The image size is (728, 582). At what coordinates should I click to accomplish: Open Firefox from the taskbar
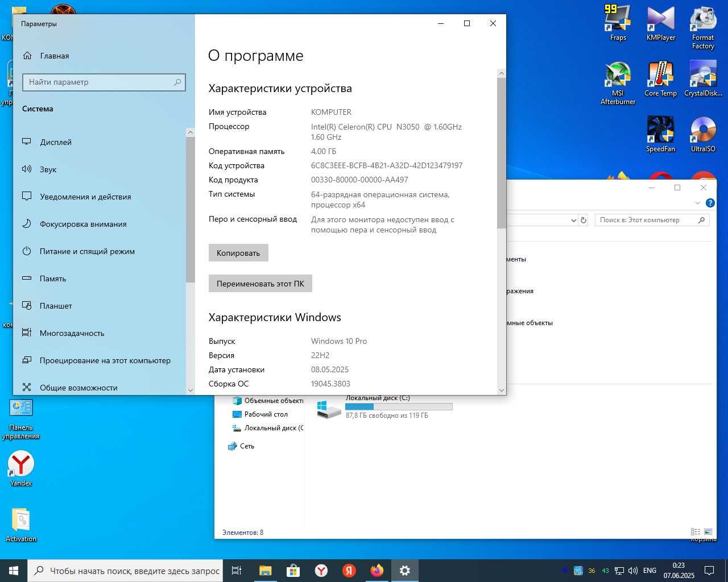tap(377, 571)
